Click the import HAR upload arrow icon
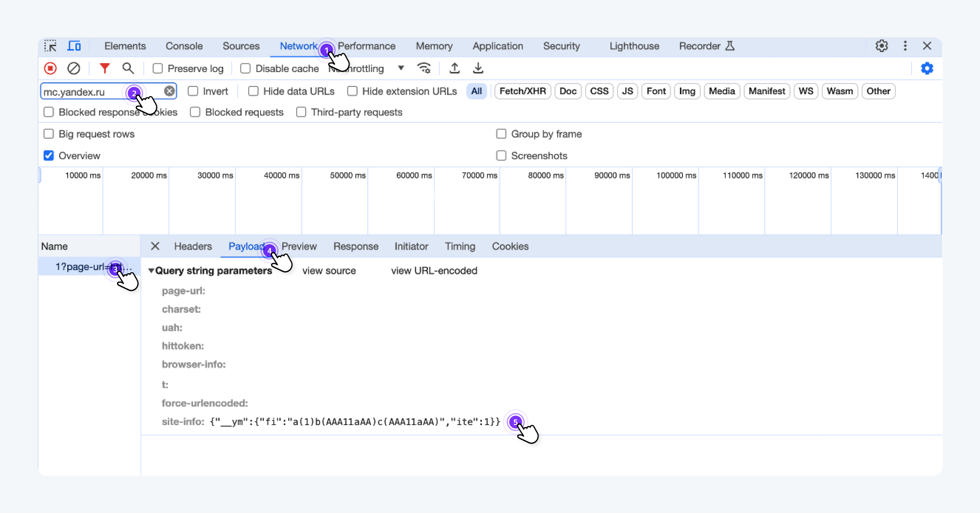Viewport: 980px width, 513px height. pos(454,68)
